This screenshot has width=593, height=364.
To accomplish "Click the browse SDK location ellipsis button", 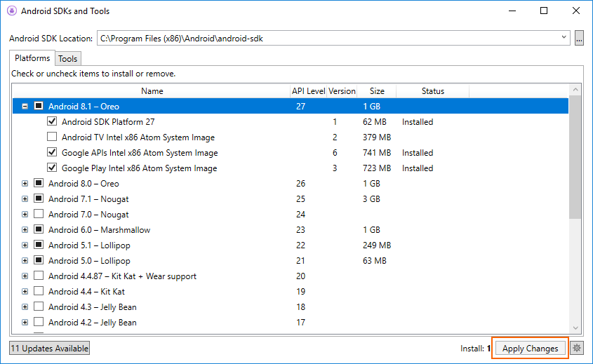I will [579, 39].
